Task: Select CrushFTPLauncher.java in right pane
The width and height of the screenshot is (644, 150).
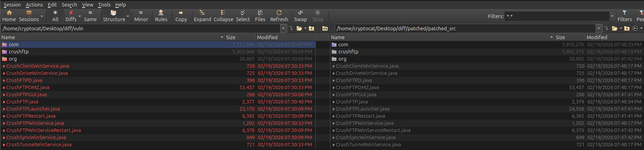Action: point(487,109)
